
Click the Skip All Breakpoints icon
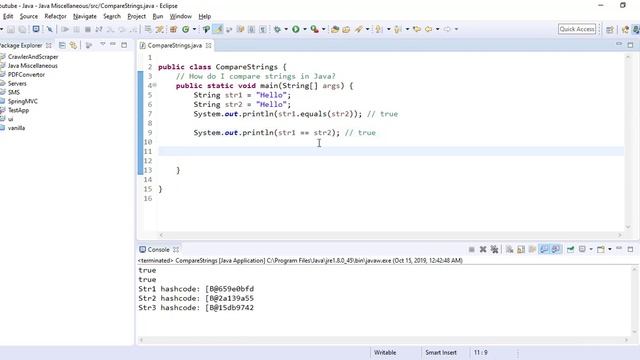click(49, 29)
